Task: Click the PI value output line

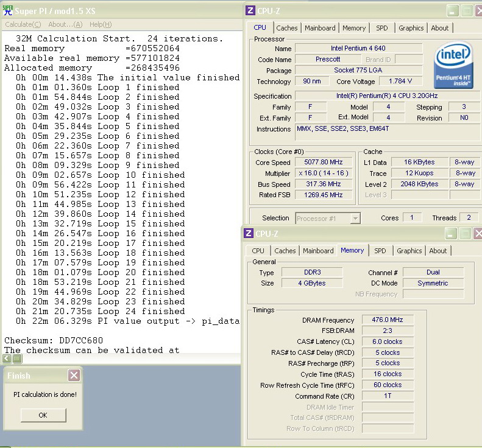Action: point(127,321)
